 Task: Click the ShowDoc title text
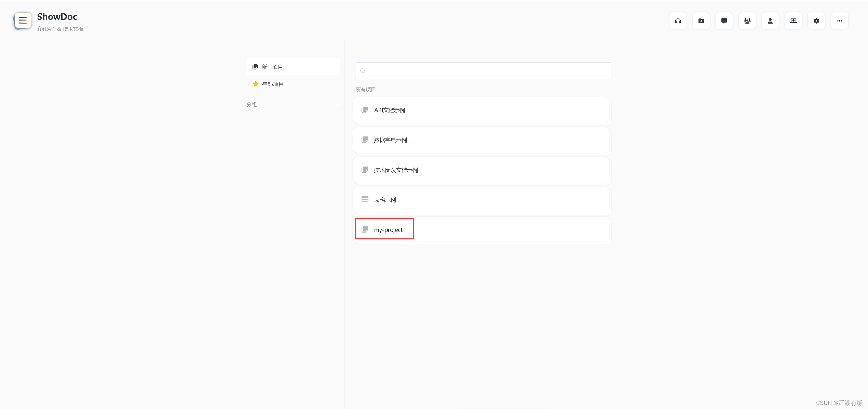57,17
